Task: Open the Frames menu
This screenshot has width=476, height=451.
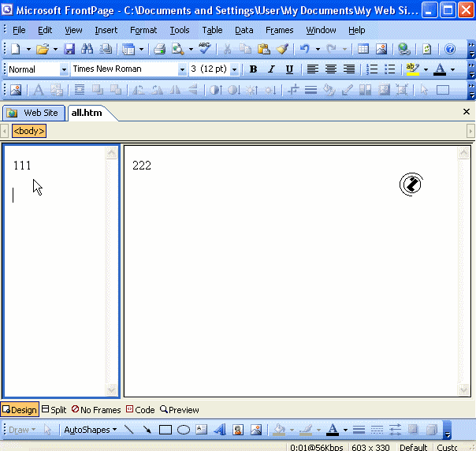Action: coord(279,30)
